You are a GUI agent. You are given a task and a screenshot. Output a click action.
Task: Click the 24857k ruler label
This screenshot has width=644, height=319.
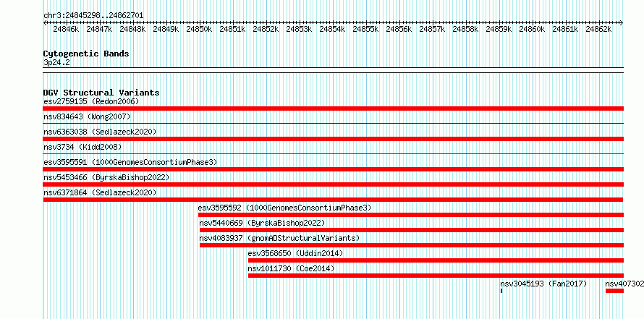[x=432, y=29]
